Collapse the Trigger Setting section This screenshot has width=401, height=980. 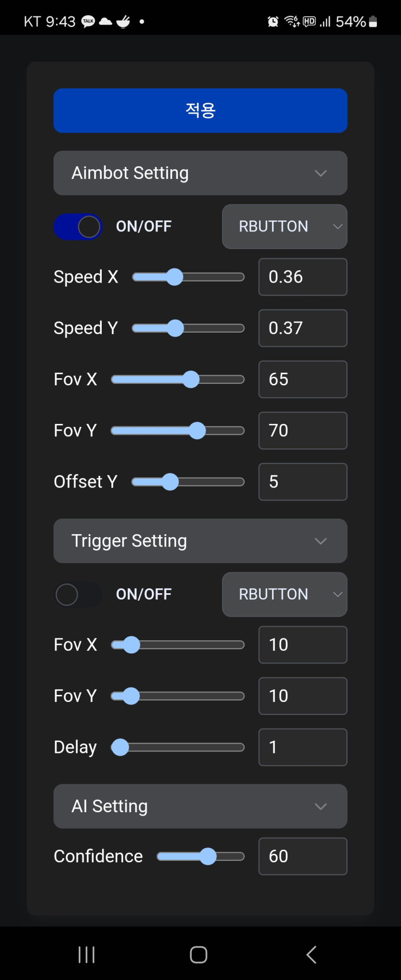[200, 541]
